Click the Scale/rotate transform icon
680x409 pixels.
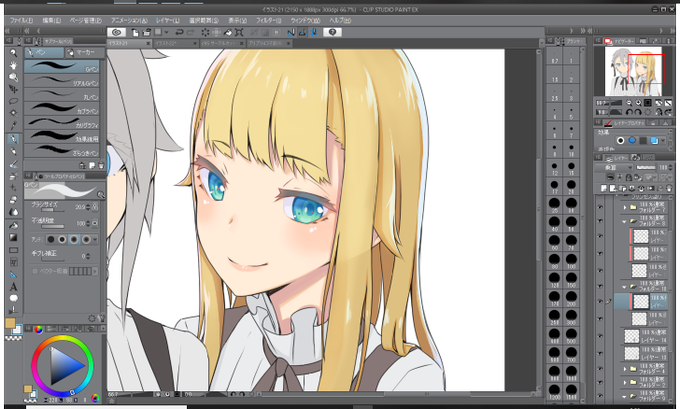pyautogui.click(x=239, y=32)
